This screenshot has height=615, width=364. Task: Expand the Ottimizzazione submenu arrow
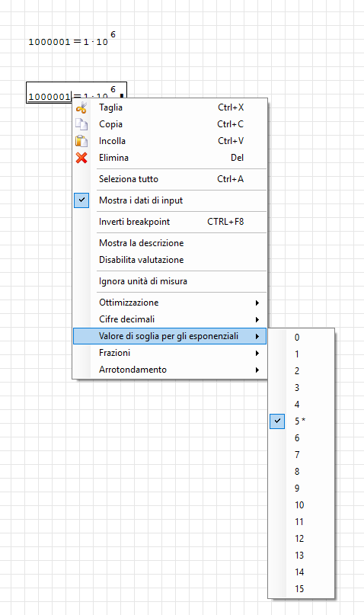pyautogui.click(x=257, y=303)
